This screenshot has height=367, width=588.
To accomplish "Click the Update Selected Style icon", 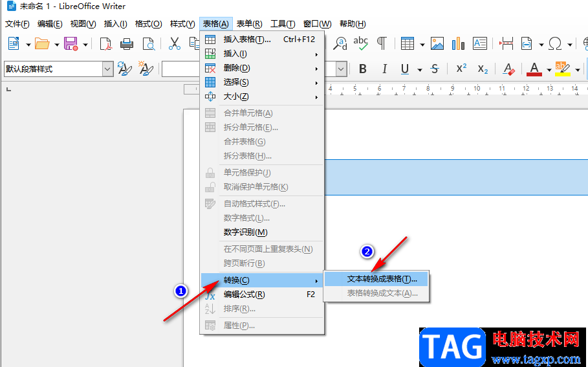I will (x=124, y=69).
